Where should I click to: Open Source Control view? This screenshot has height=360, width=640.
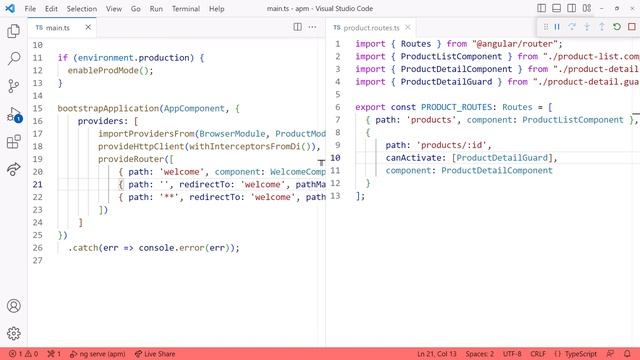[13, 86]
